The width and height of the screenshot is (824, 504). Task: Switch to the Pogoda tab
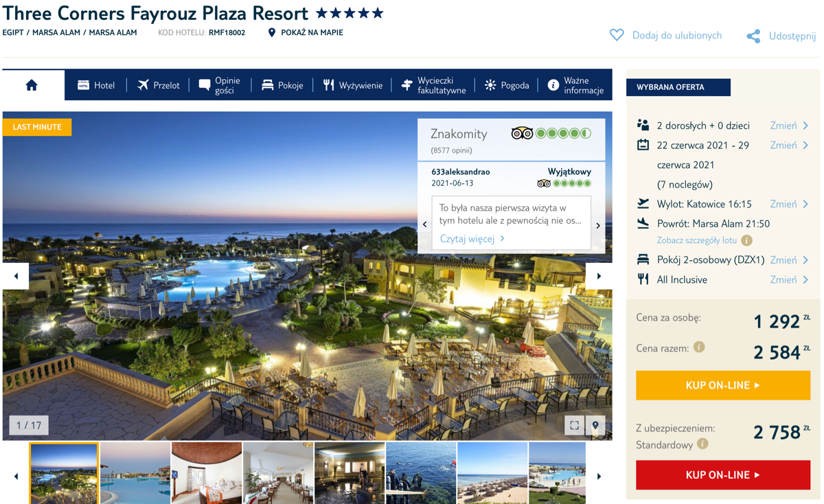click(507, 85)
